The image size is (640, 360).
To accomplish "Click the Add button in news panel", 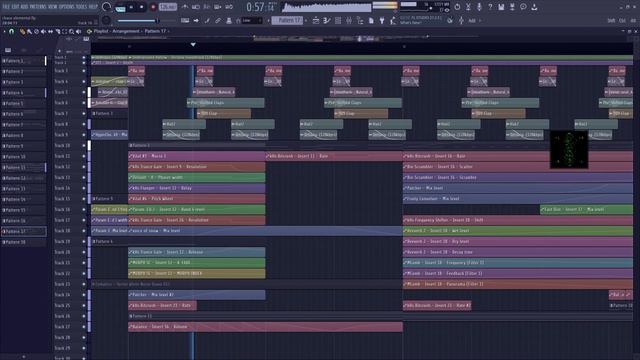I will [472, 20].
